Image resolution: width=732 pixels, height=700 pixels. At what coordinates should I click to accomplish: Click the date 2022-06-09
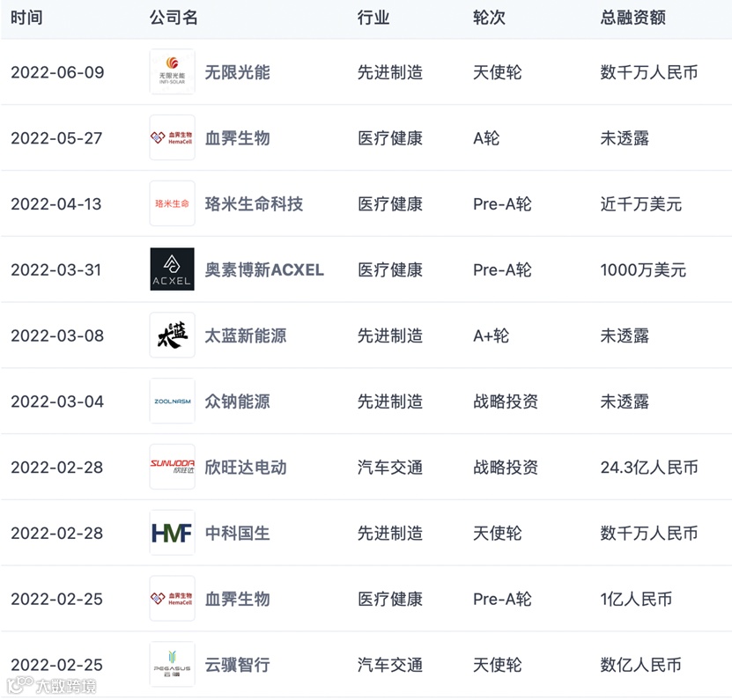57,72
